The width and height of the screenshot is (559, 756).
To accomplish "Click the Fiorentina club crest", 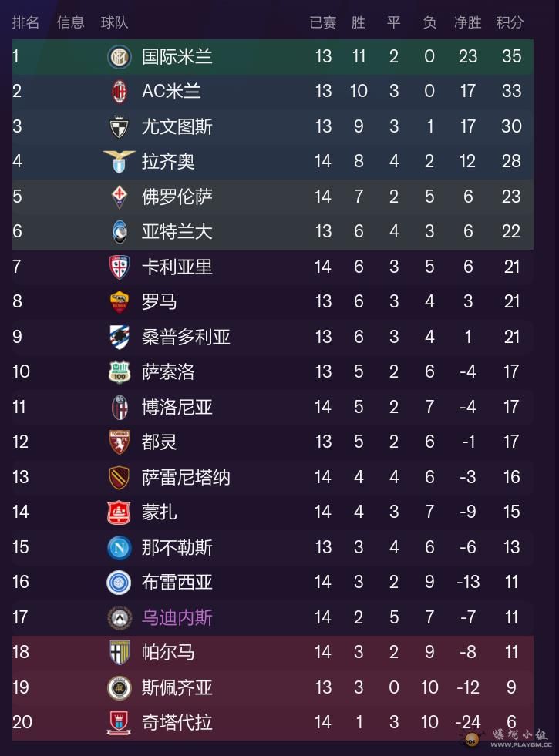I will click(x=119, y=197).
